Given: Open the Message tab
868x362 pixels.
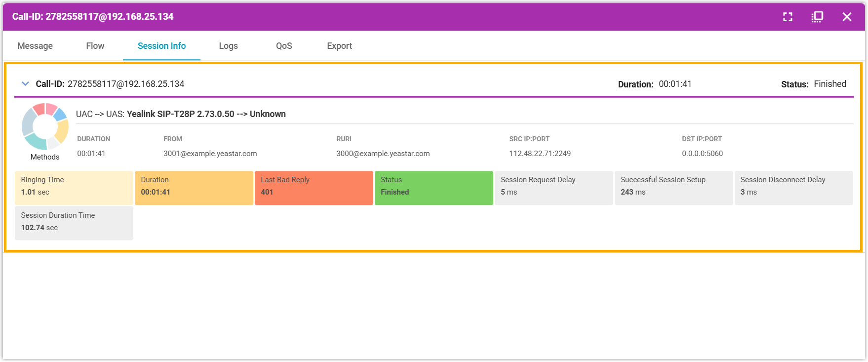Looking at the screenshot, I should 35,46.
